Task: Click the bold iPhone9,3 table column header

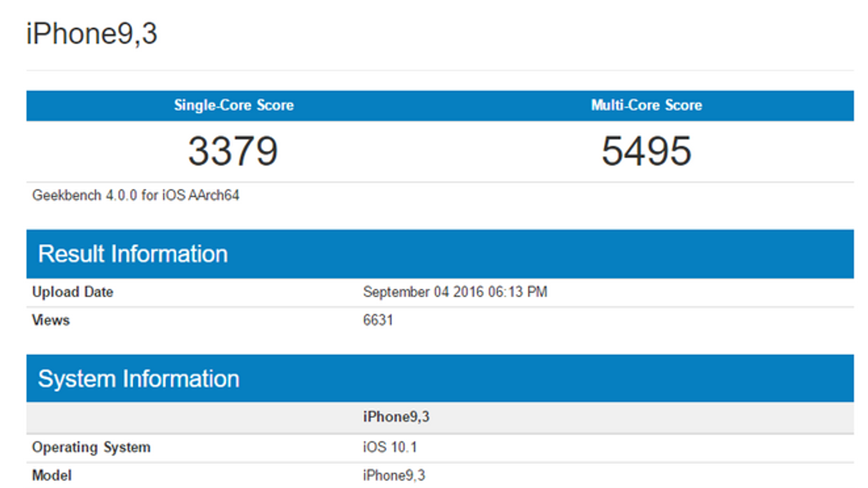Action: pyautogui.click(x=396, y=416)
